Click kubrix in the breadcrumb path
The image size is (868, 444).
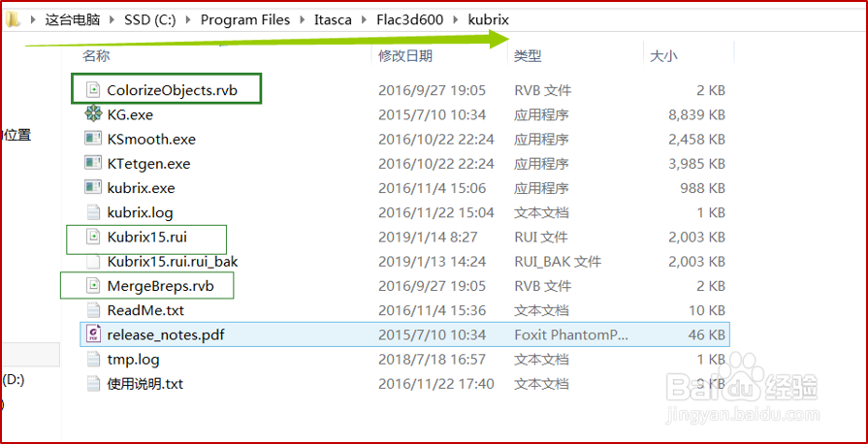(x=488, y=20)
